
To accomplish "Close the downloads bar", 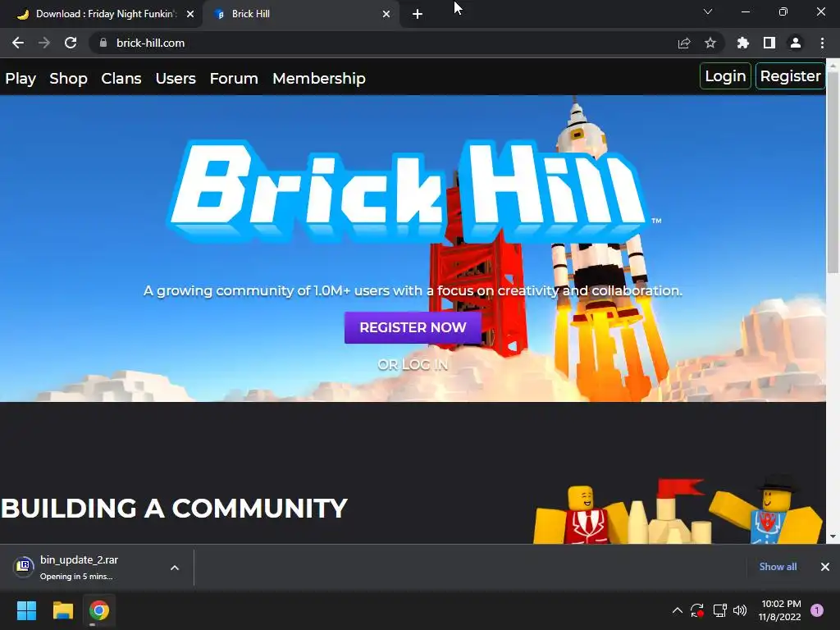I will point(825,567).
